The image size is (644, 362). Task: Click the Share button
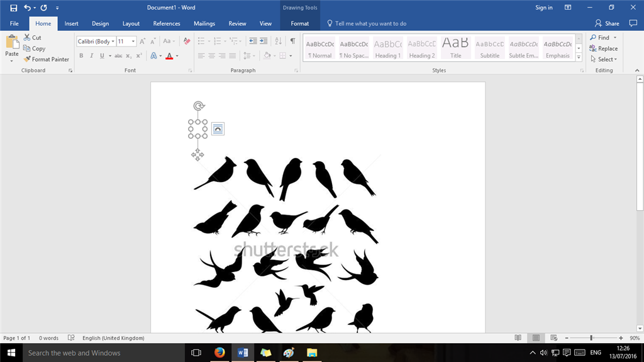coord(607,23)
